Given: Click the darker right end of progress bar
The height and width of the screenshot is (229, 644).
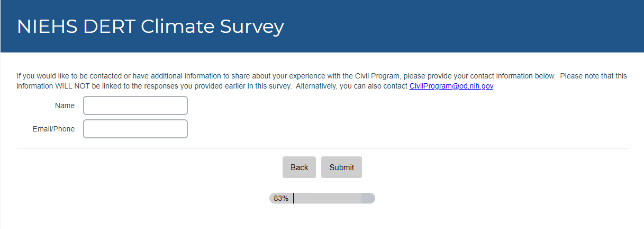Looking at the screenshot, I should pyautogui.click(x=368, y=198).
